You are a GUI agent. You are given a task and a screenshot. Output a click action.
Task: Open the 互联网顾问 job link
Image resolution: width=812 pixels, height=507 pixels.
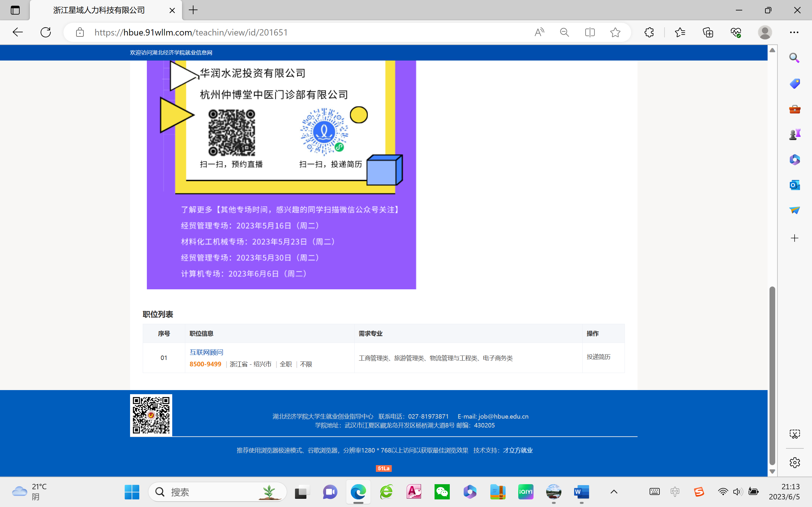(x=206, y=352)
